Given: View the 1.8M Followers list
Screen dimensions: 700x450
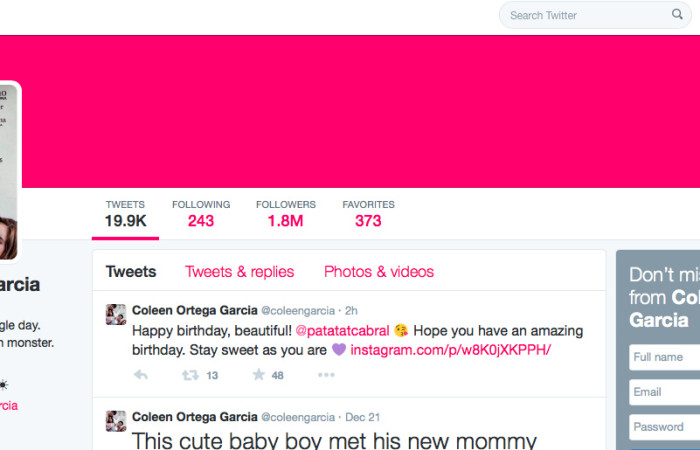Looking at the screenshot, I should tap(286, 214).
